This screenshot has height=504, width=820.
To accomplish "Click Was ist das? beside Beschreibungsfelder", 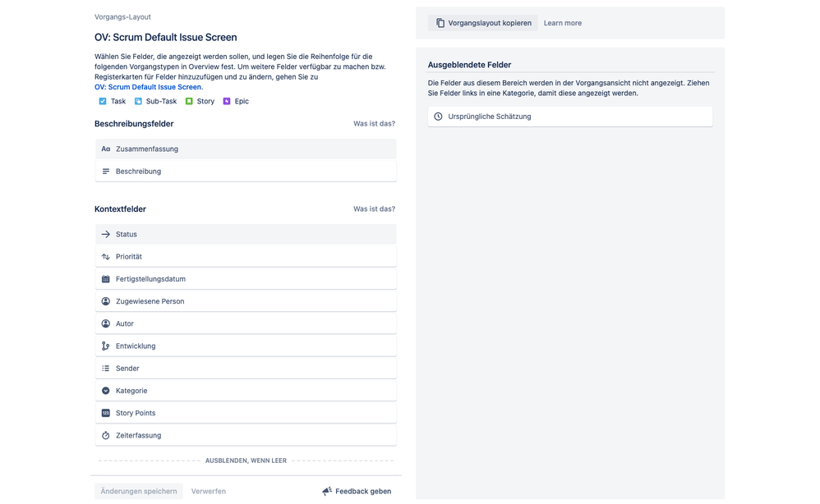I will coord(375,124).
